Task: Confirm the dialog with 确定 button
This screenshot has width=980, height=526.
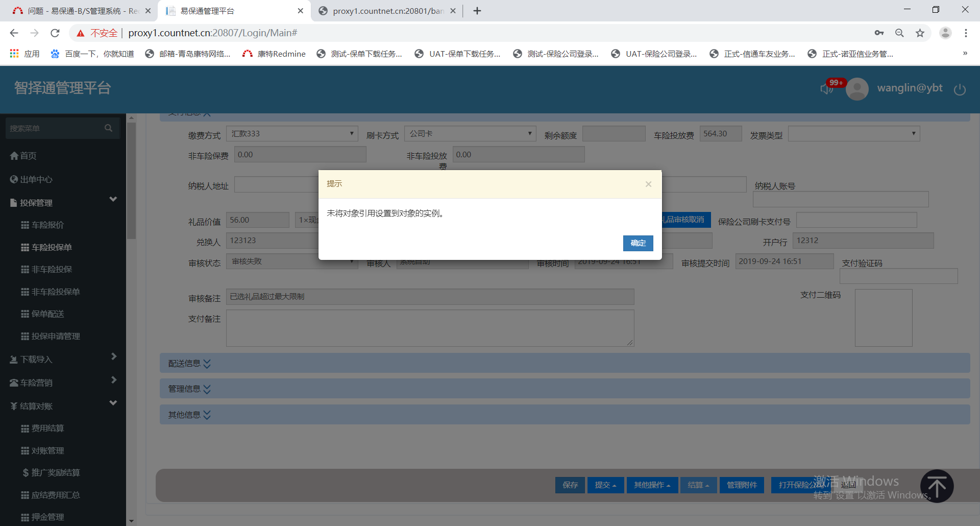Action: click(x=638, y=243)
